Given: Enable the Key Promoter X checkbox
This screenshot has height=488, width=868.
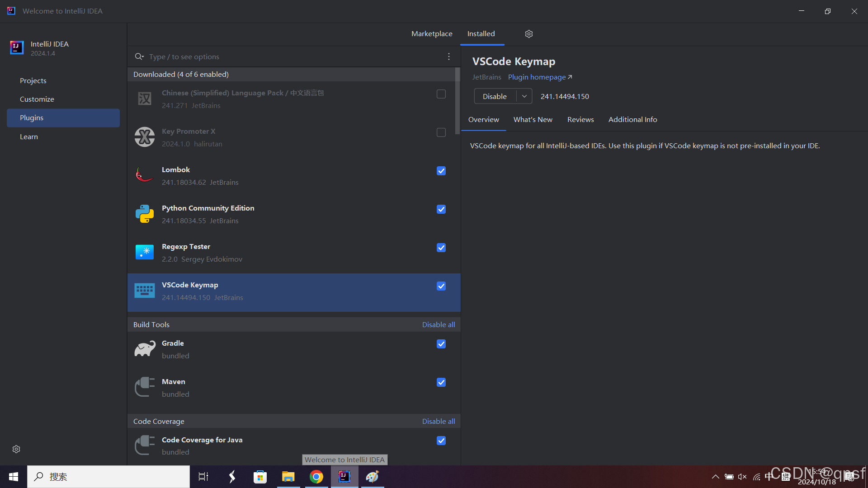Looking at the screenshot, I should point(441,132).
